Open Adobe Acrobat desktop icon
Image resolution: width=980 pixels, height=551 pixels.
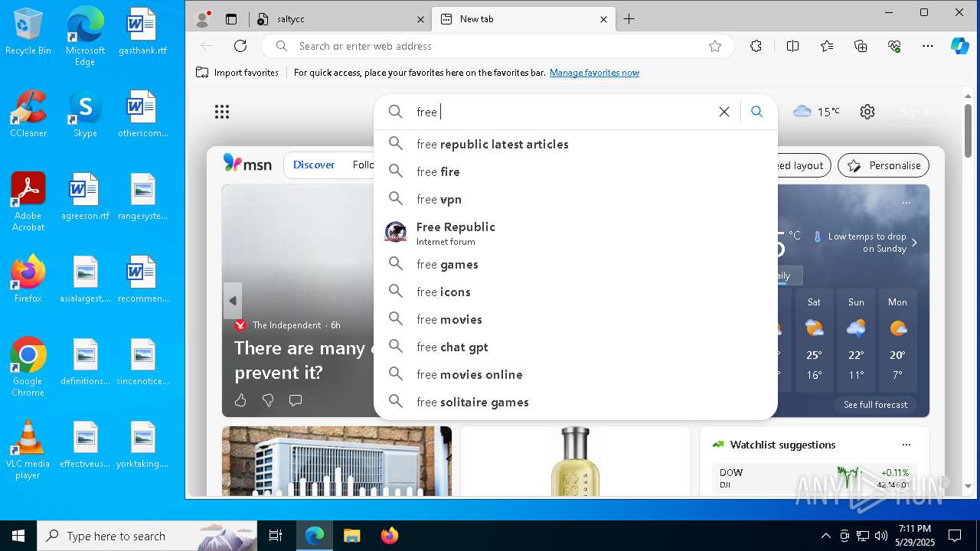pyautogui.click(x=28, y=202)
